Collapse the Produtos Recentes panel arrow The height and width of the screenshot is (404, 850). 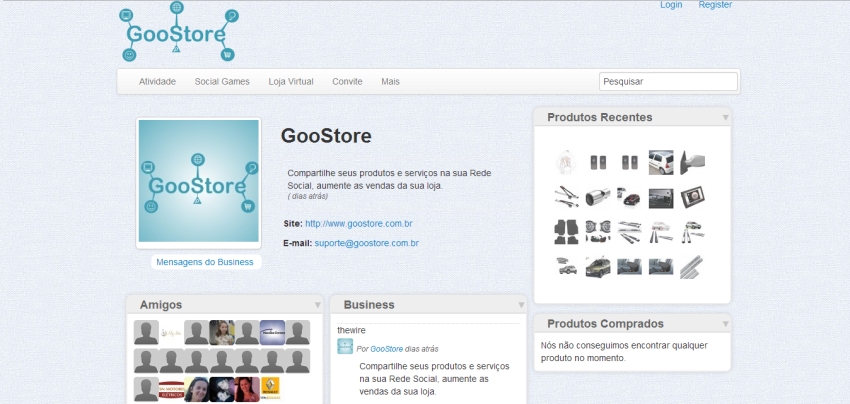click(x=725, y=118)
